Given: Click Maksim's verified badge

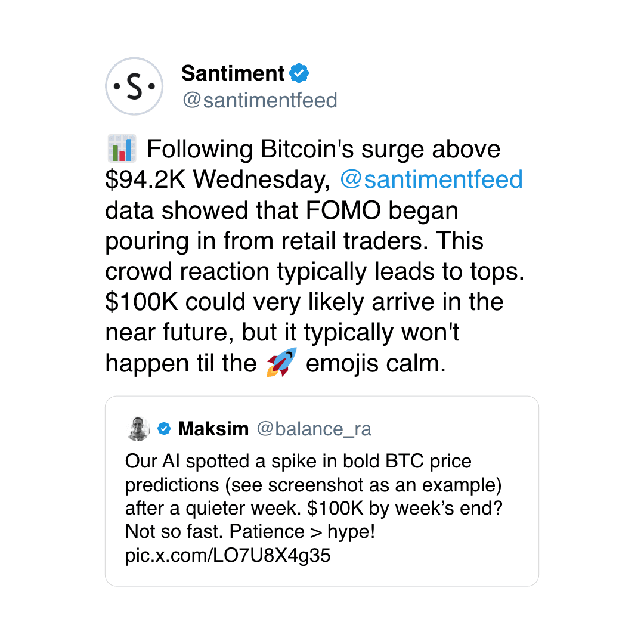Looking at the screenshot, I should [x=164, y=429].
